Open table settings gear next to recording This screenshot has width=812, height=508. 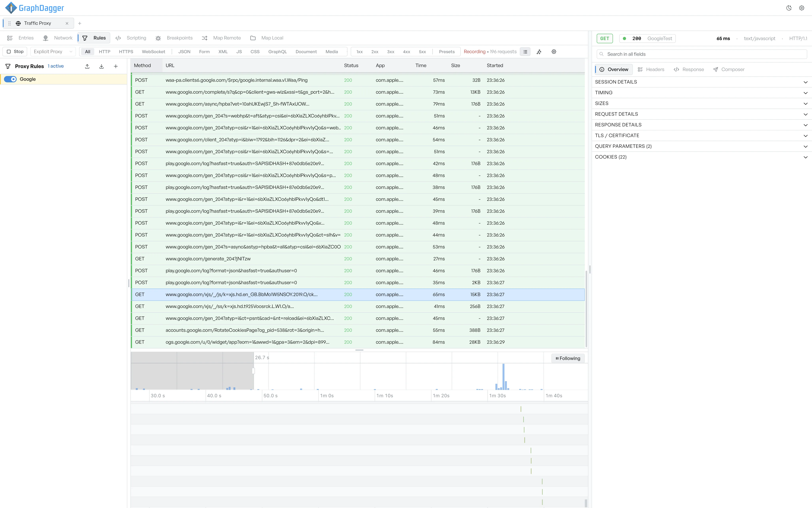click(x=554, y=52)
